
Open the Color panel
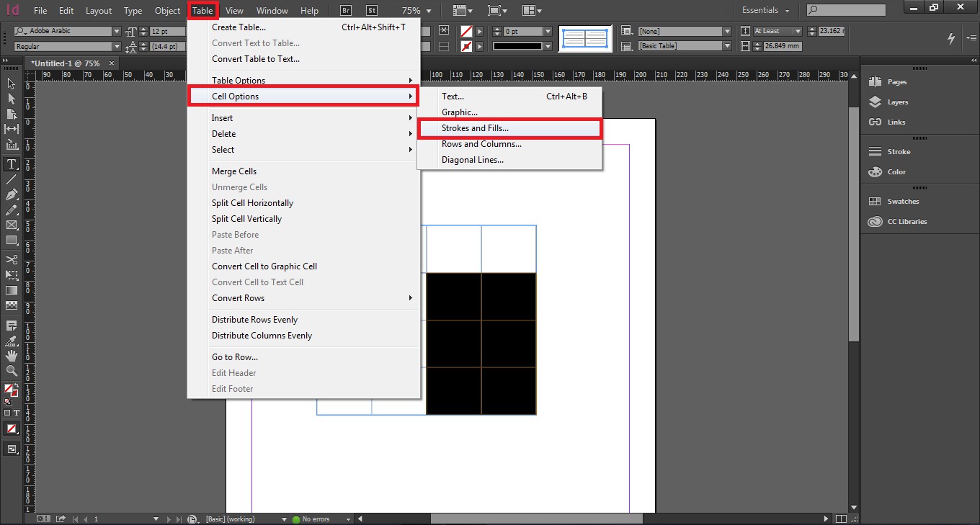(x=897, y=172)
